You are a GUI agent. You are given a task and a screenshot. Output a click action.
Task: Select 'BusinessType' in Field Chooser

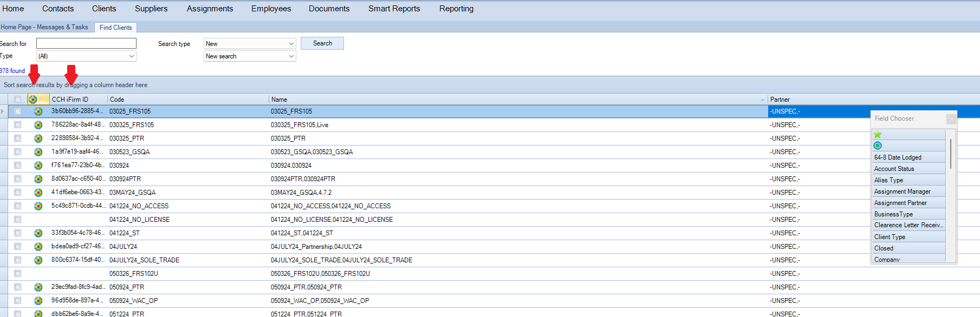click(x=909, y=214)
